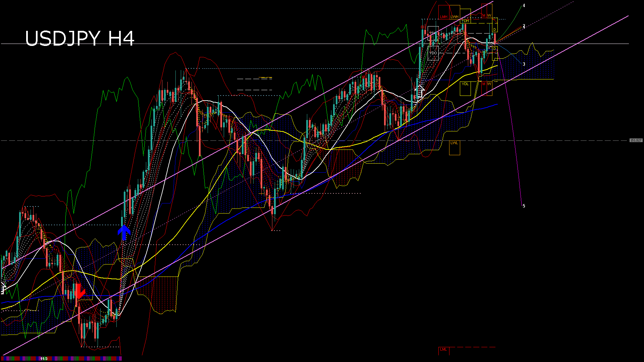644x362 pixels.
Task: Click the USDJPY H4 chart title
Action: (x=80, y=39)
